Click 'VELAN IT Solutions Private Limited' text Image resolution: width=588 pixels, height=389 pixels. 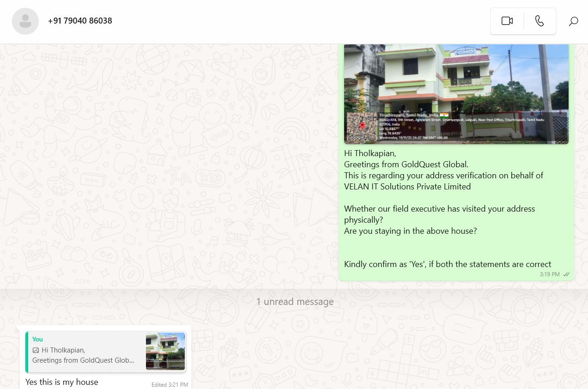(407, 187)
